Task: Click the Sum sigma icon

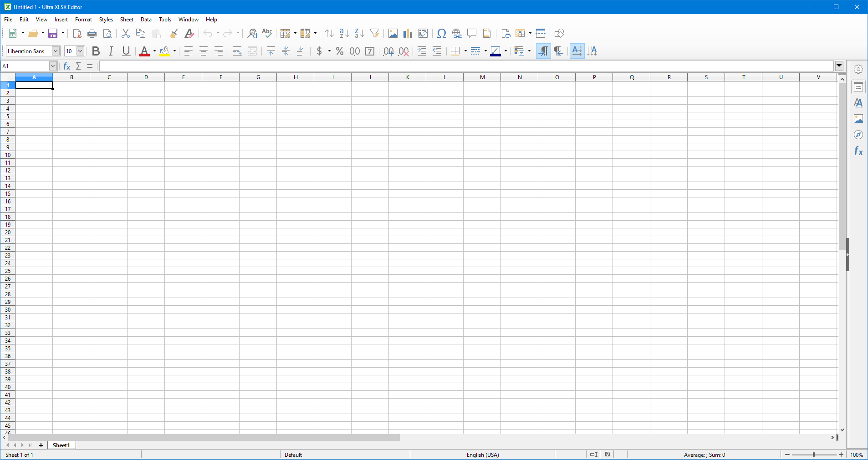Action: click(x=78, y=66)
